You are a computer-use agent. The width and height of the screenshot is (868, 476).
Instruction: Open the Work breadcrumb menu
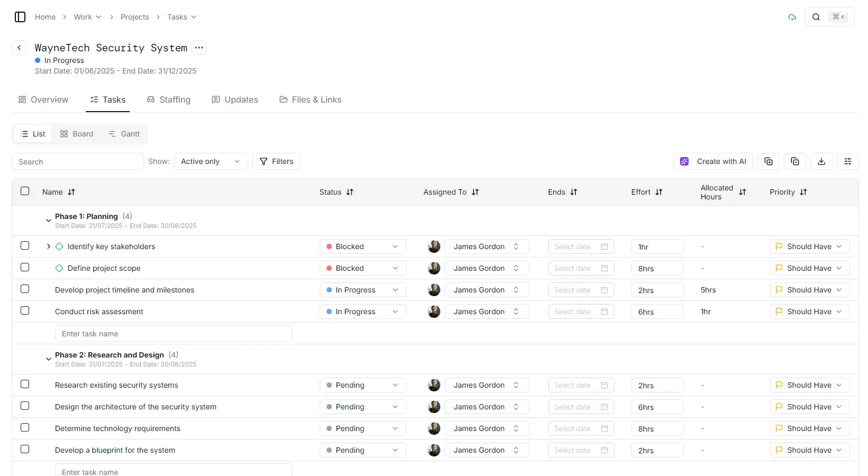(x=87, y=17)
